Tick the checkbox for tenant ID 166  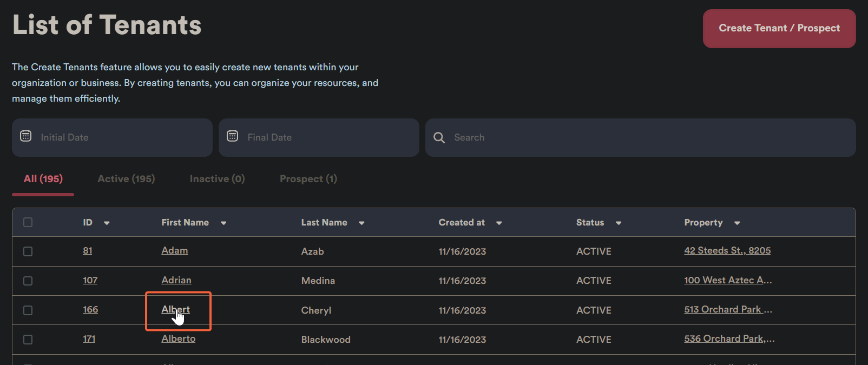tap(28, 310)
